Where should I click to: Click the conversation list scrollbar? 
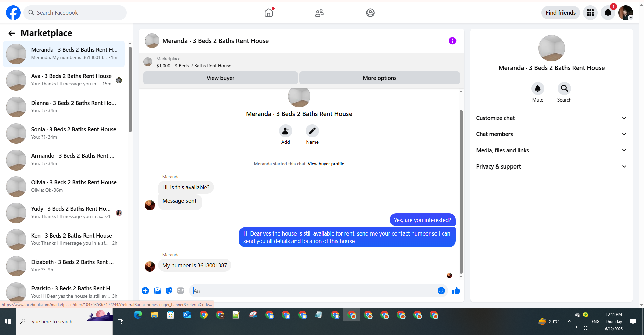coord(130,89)
